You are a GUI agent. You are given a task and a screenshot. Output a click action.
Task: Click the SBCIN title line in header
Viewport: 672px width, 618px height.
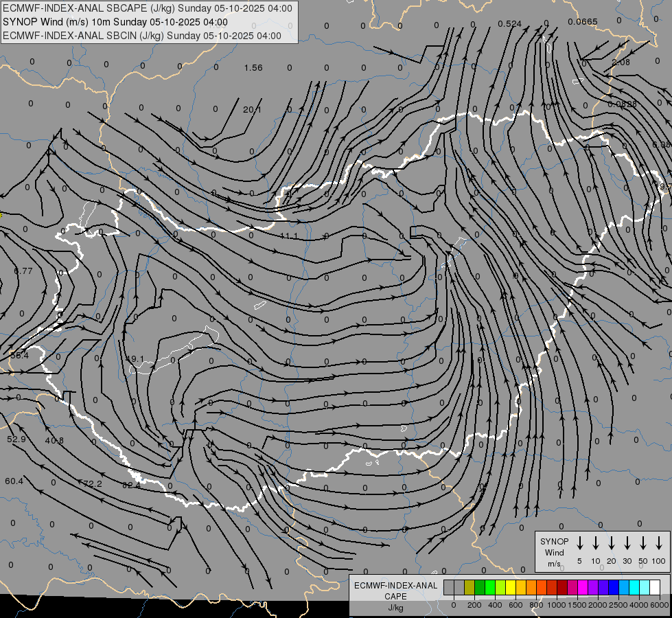point(142,36)
